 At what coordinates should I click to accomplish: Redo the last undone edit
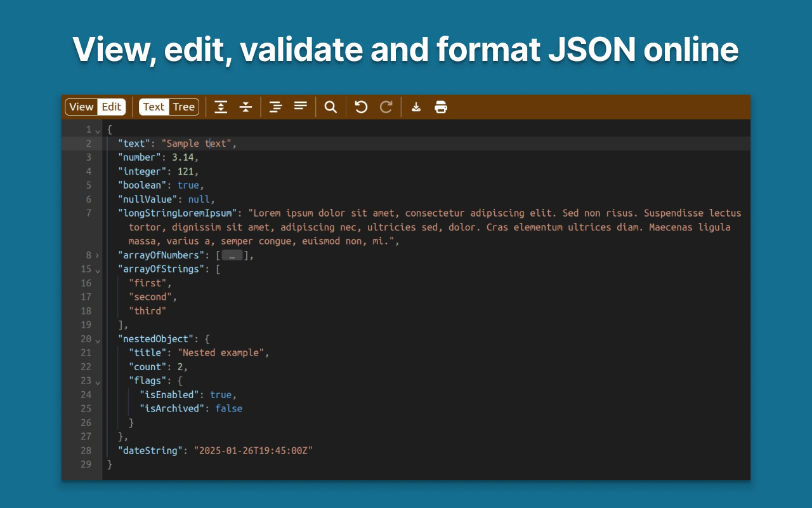[386, 107]
